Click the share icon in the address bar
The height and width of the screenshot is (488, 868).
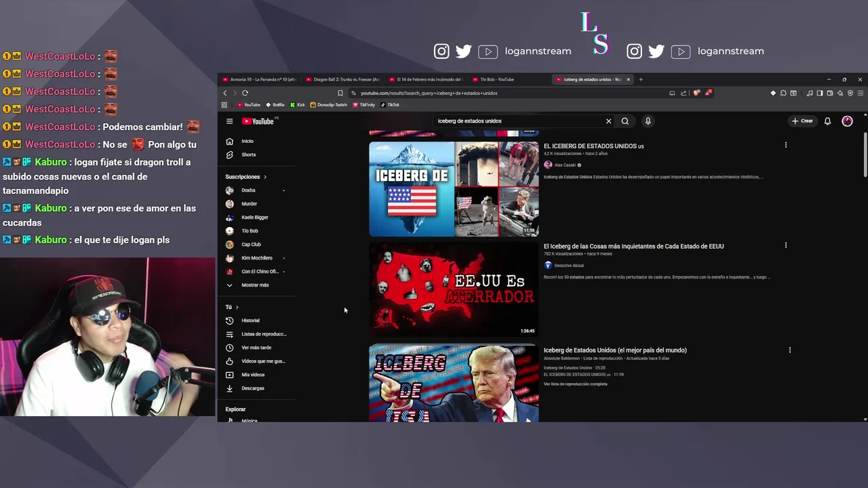click(x=684, y=93)
